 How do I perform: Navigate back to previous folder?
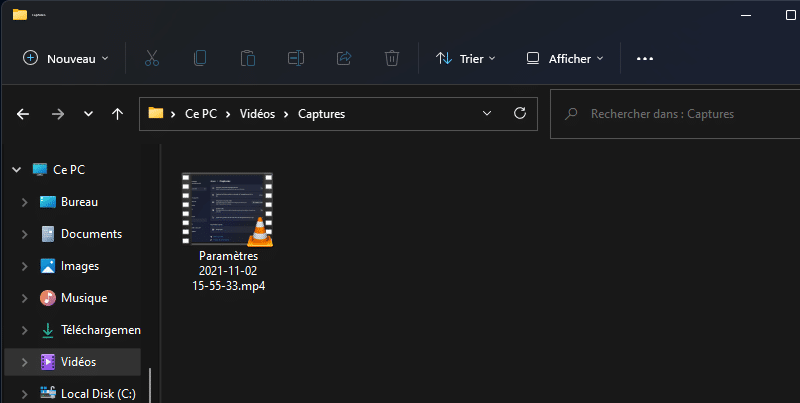point(23,114)
